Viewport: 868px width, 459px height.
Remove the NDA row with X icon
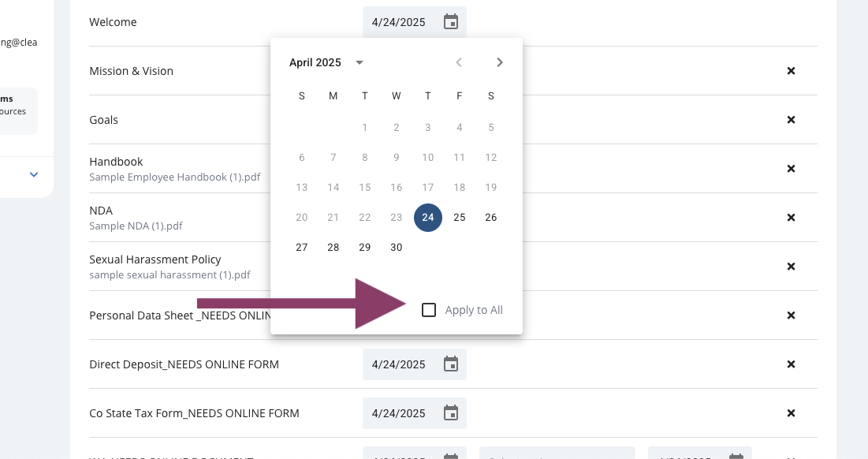click(x=791, y=218)
